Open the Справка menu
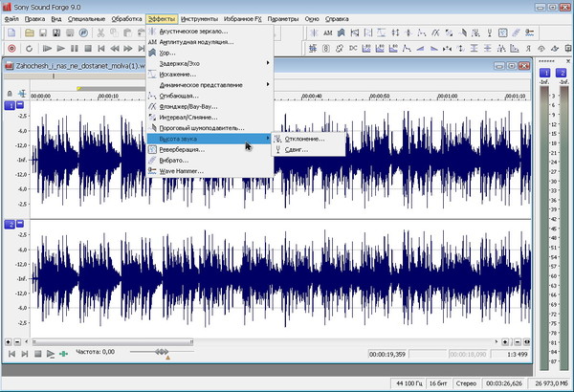 (x=337, y=19)
